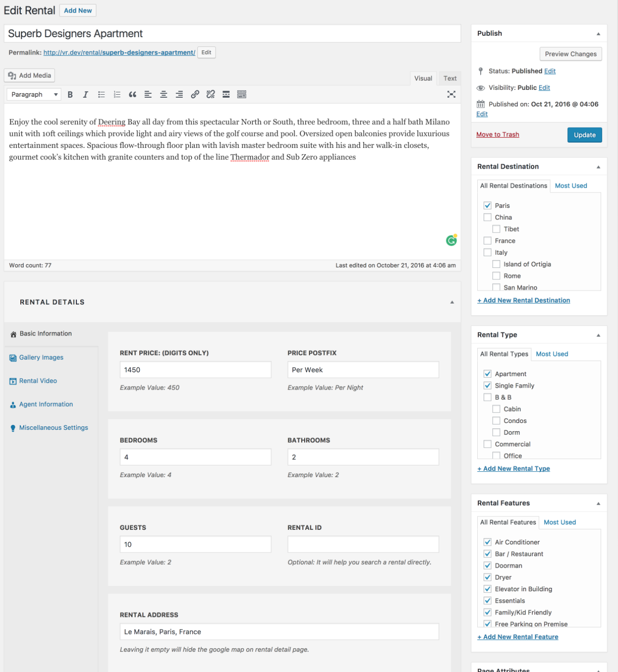Screen dimensions: 618x672
Task: Check the Condos rental type
Action: click(496, 421)
